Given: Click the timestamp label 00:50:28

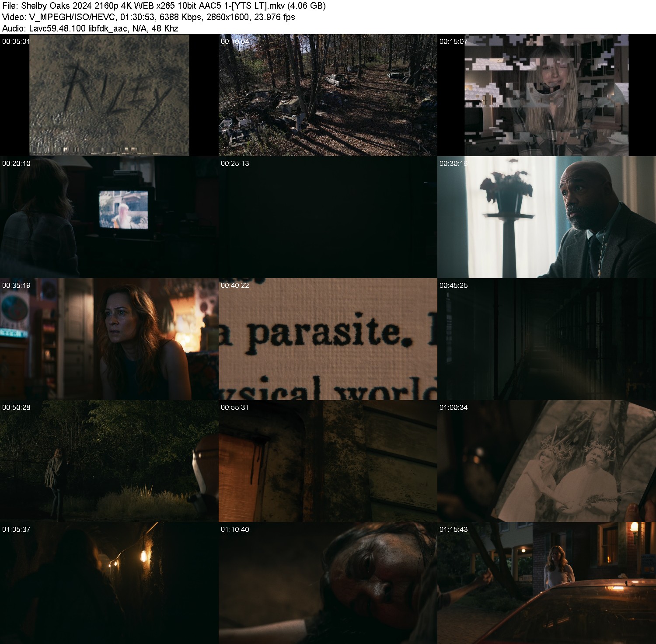Looking at the screenshot, I should coord(16,407).
